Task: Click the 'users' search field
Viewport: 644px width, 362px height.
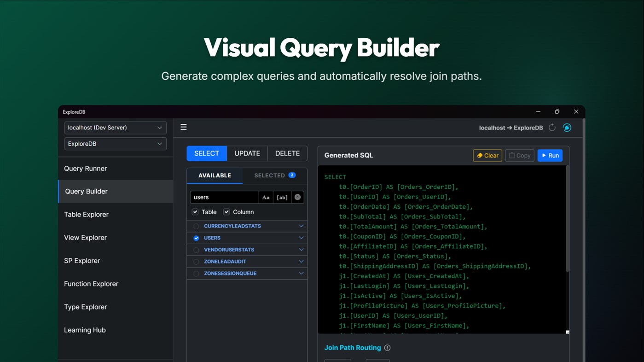Action: 224,197
